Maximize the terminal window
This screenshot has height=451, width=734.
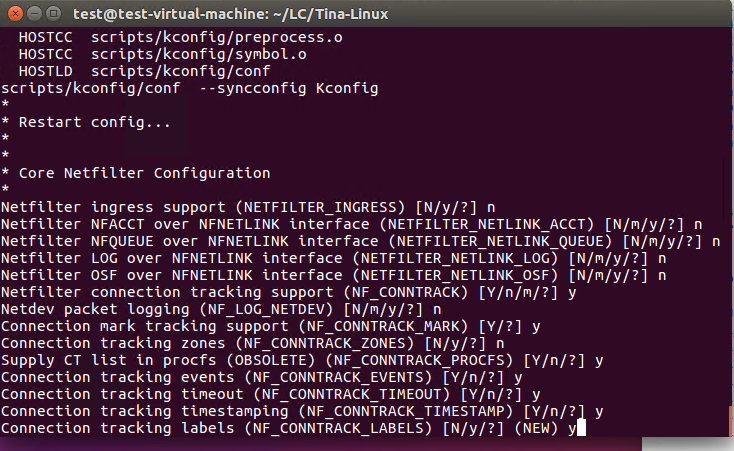54,14
